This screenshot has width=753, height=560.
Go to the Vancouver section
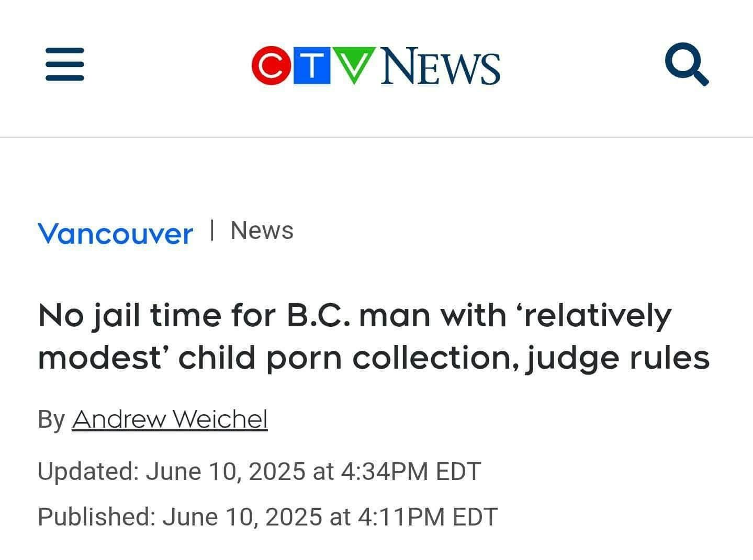115,233
